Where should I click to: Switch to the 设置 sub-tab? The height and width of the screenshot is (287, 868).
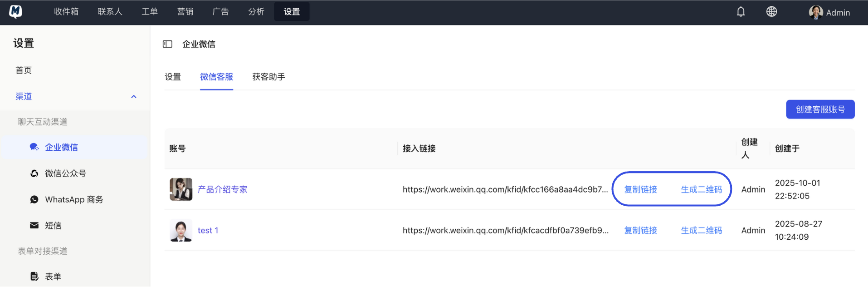[x=173, y=77]
